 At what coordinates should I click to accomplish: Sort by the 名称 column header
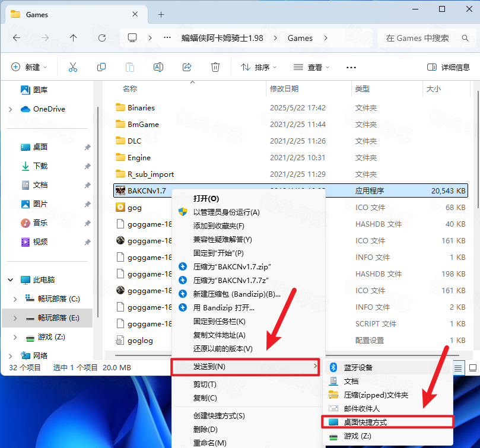(130, 89)
